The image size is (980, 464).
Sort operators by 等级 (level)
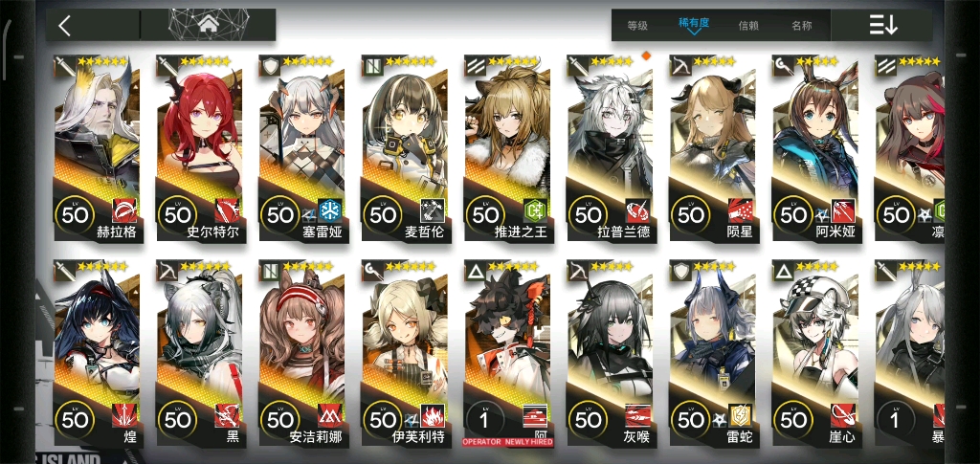(x=637, y=26)
